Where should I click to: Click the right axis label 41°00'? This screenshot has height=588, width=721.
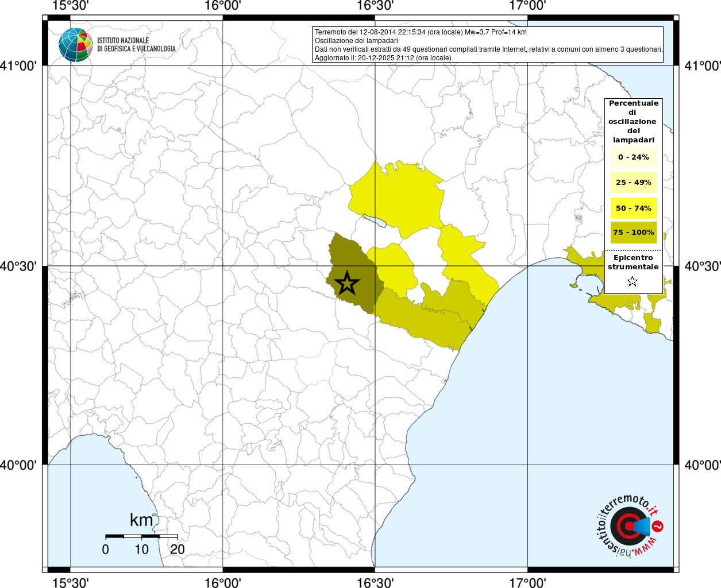pyautogui.click(x=703, y=65)
